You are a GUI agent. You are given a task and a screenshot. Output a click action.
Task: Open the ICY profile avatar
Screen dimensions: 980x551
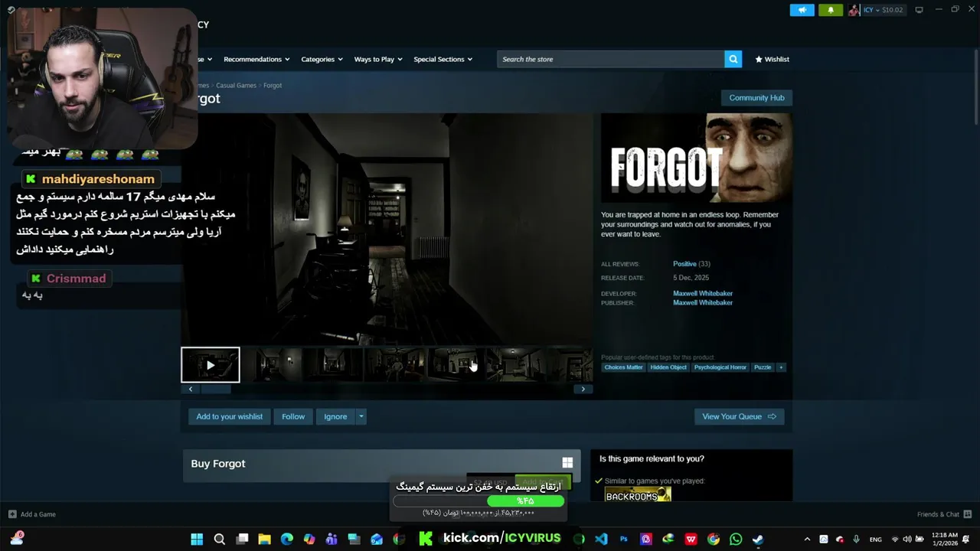[x=854, y=10]
